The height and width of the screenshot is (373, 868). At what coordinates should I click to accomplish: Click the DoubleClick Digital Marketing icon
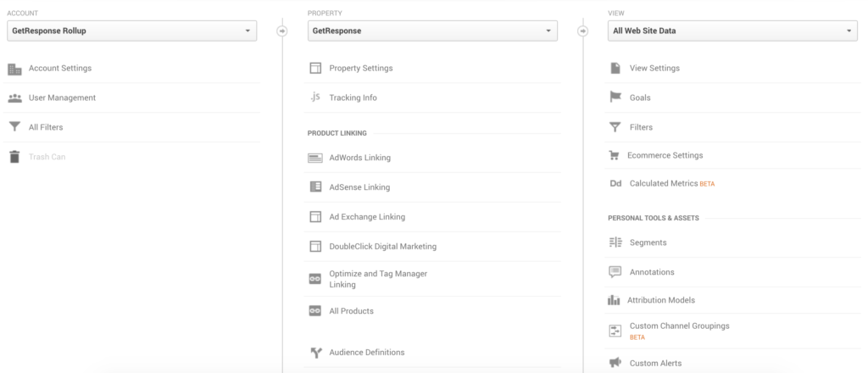coord(315,247)
